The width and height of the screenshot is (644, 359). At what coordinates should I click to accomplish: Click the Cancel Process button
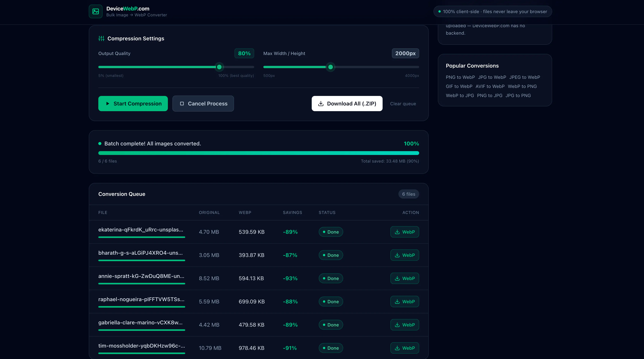(x=203, y=103)
